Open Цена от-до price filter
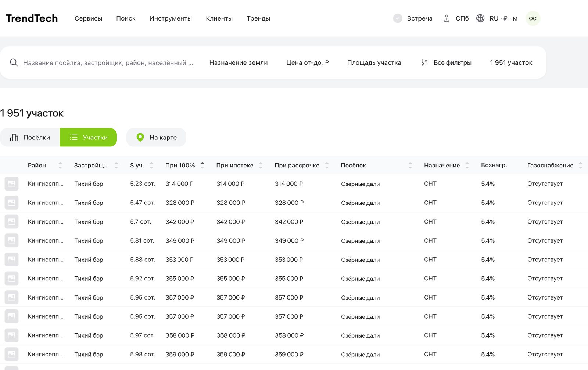The image size is (588, 370). 308,62
